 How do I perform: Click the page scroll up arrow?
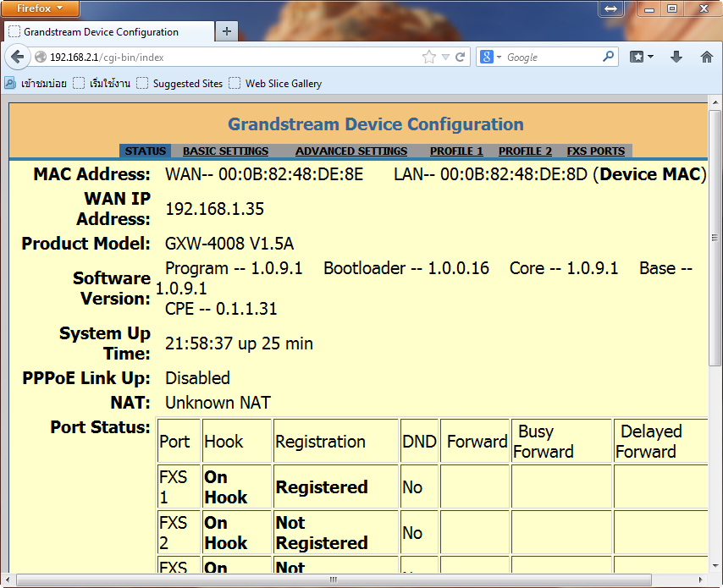[x=715, y=102]
